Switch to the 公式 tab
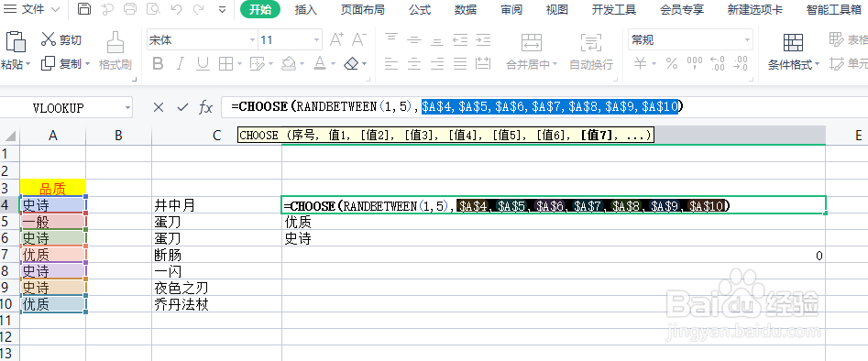The image size is (868, 361). point(420,9)
